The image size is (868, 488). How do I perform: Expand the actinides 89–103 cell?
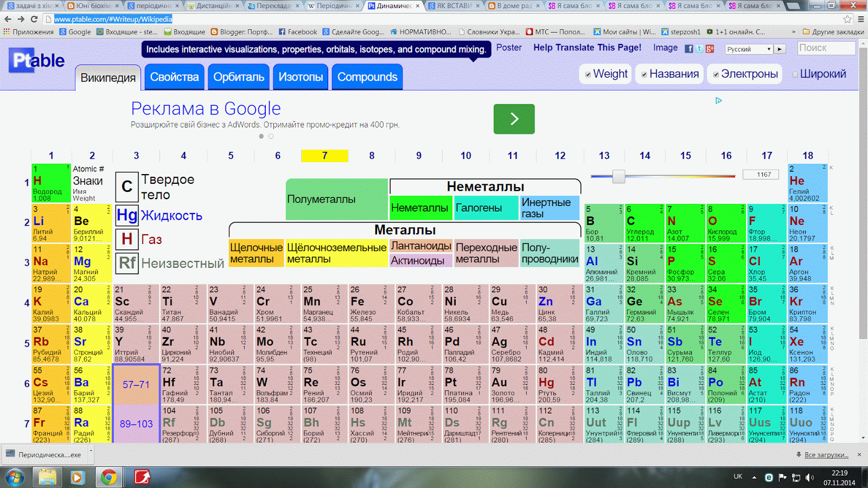pyautogui.click(x=136, y=423)
